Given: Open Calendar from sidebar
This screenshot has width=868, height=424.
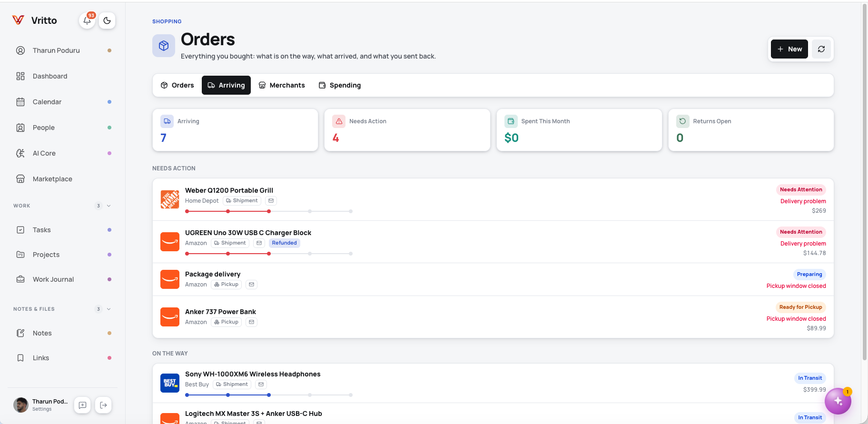Looking at the screenshot, I should click(64, 102).
